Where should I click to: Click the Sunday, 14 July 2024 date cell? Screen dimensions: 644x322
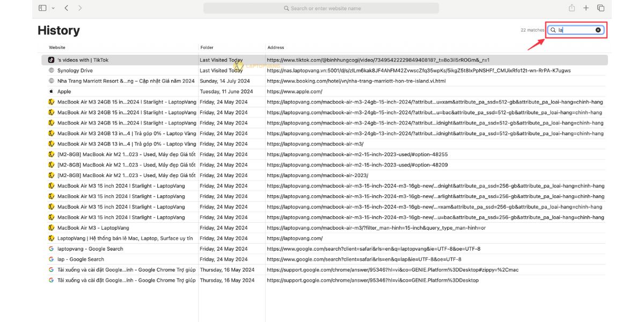[x=225, y=81]
